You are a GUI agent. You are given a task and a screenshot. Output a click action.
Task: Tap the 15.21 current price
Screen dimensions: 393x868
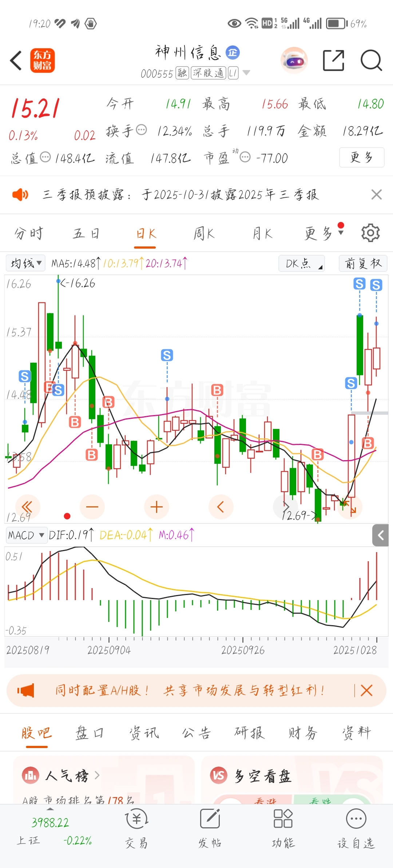coord(35,108)
